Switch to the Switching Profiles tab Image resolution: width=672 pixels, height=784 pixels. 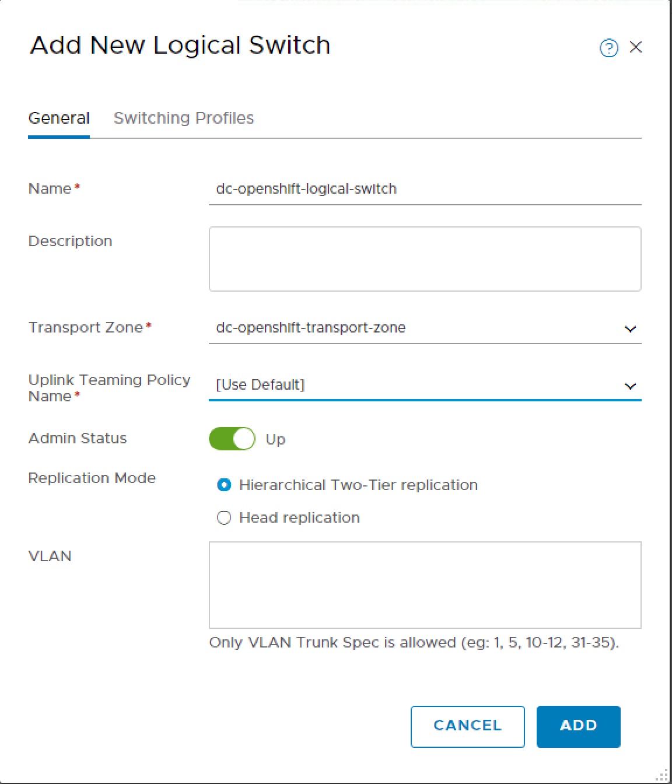tap(184, 118)
